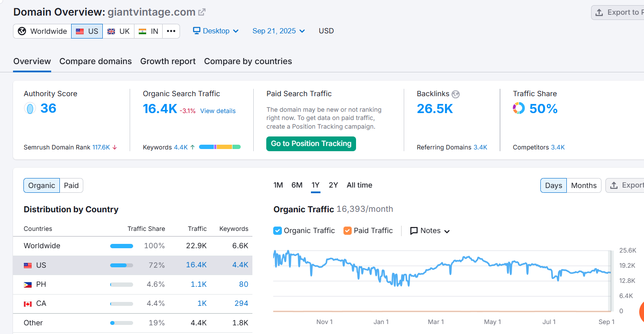Click the Worldwide globe icon
Image resolution: width=644 pixels, height=334 pixels.
pyautogui.click(x=22, y=31)
